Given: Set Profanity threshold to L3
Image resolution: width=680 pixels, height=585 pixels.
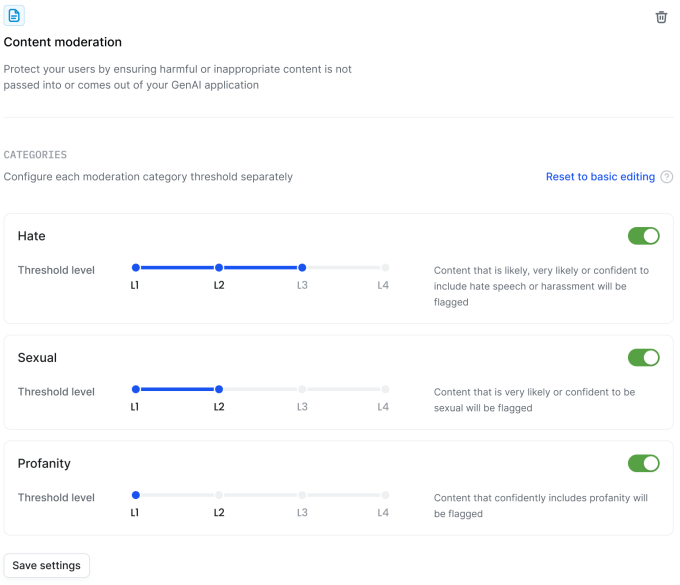Looking at the screenshot, I should coord(302,495).
